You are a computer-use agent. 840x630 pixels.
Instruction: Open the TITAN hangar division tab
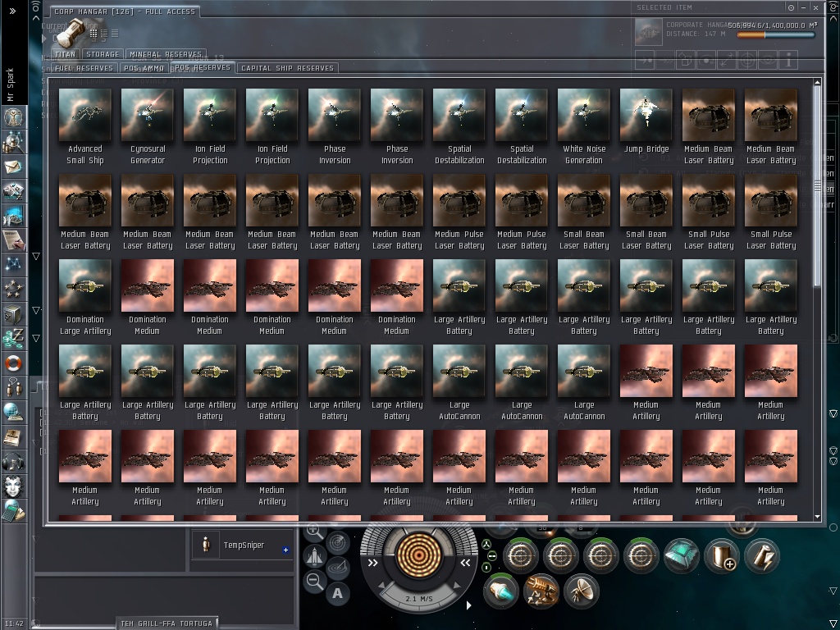coord(66,54)
